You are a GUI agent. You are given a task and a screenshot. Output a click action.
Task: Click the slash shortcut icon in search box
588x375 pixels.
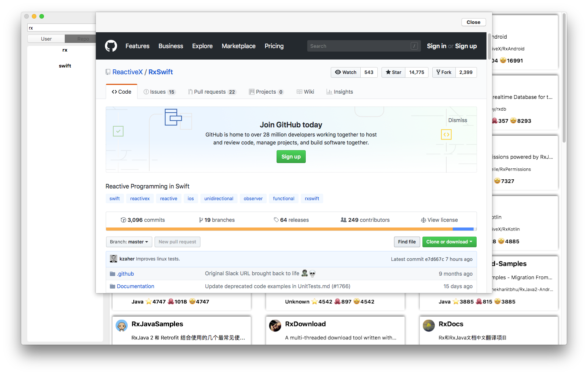pos(414,46)
